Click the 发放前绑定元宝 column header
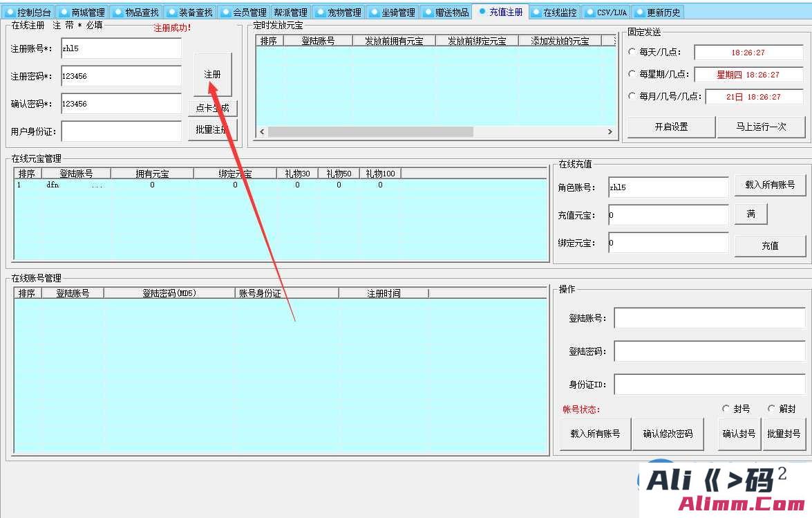 (x=477, y=41)
